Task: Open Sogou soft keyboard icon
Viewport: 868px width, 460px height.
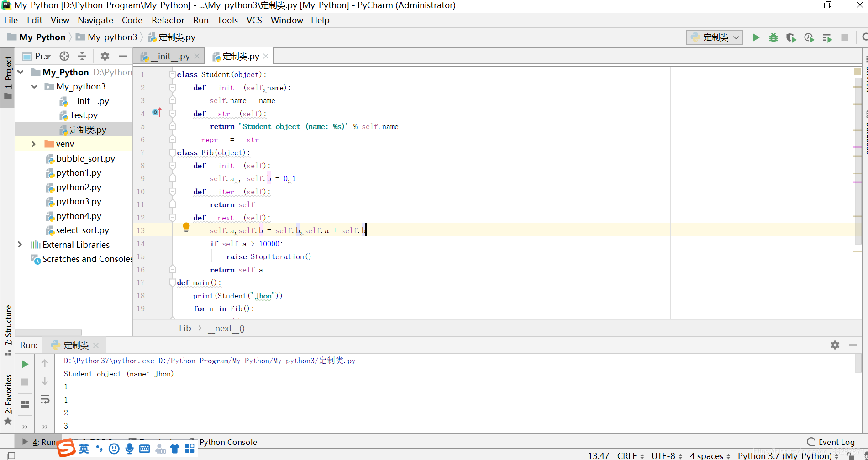Action: [144, 449]
